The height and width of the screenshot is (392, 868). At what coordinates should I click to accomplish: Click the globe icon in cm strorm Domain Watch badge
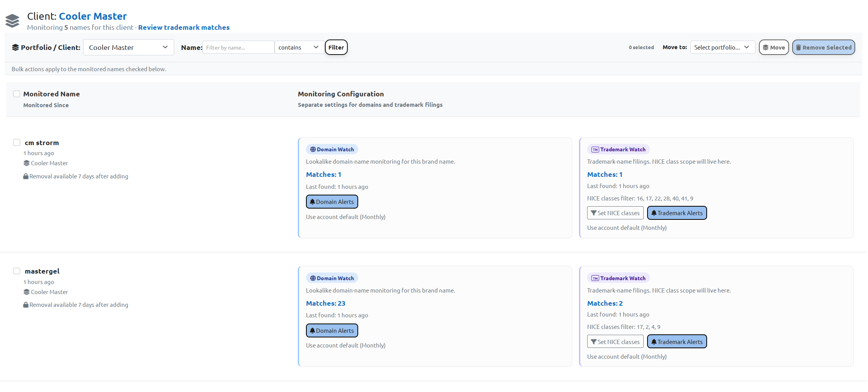click(x=313, y=149)
